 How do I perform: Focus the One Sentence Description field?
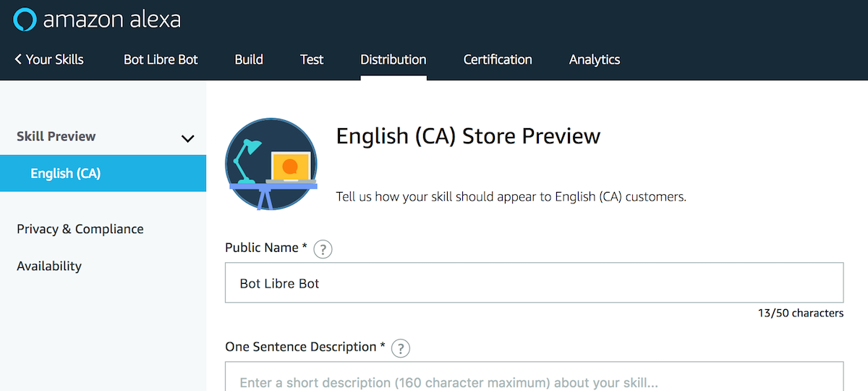535,377
